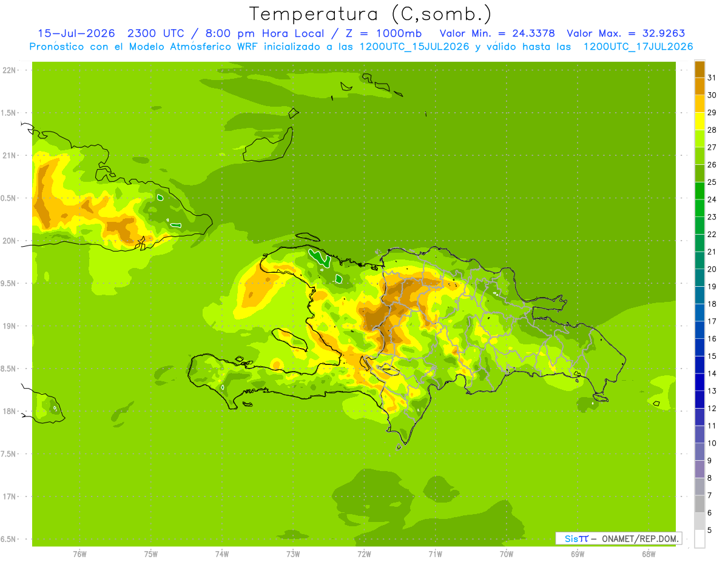
Task: Click the '20N' latitude axis label
Action: click(10, 241)
